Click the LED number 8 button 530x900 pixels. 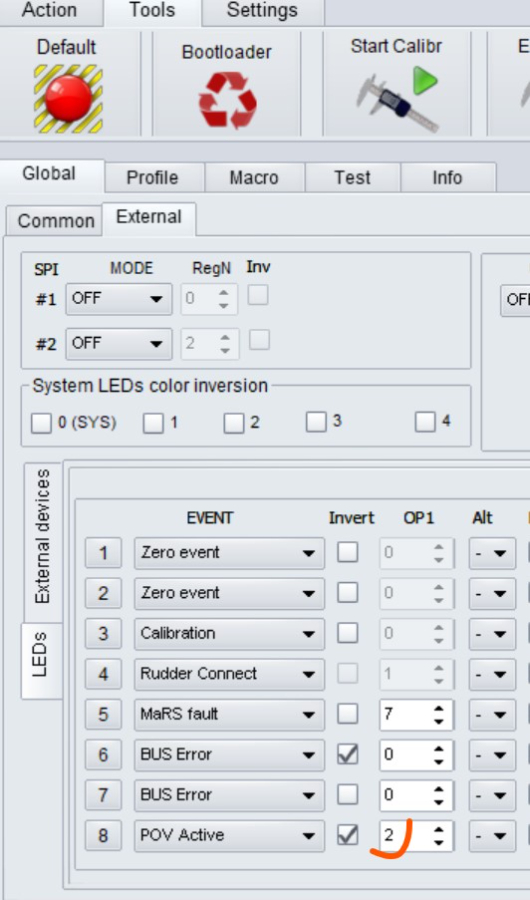103,835
